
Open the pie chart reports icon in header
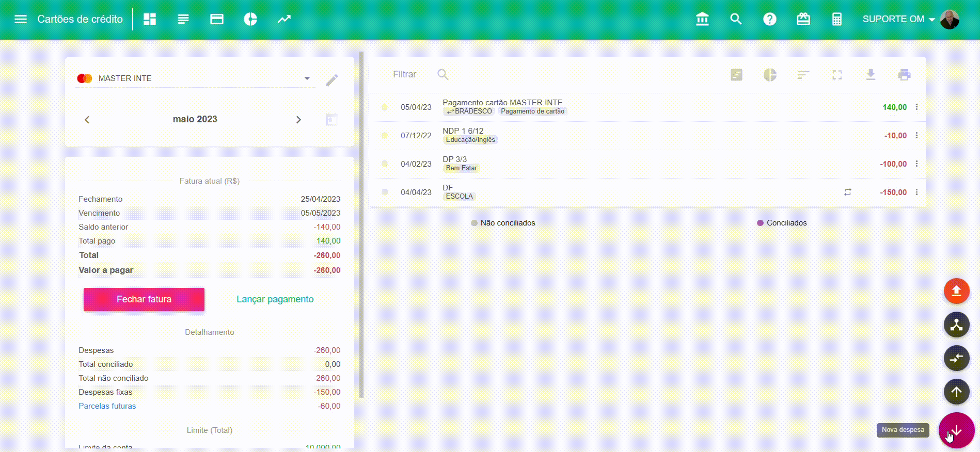click(250, 19)
